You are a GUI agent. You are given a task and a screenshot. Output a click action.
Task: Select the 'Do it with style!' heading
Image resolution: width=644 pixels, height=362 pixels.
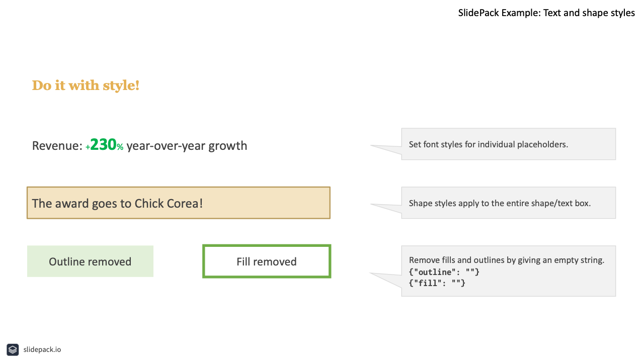[x=86, y=85]
